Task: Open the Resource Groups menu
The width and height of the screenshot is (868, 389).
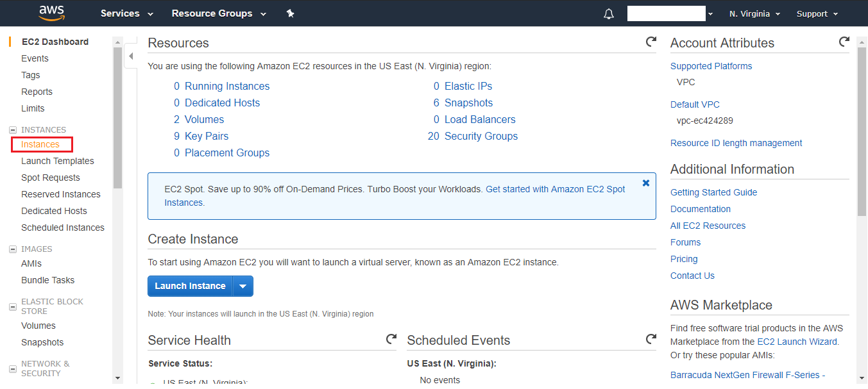Action: click(x=219, y=13)
